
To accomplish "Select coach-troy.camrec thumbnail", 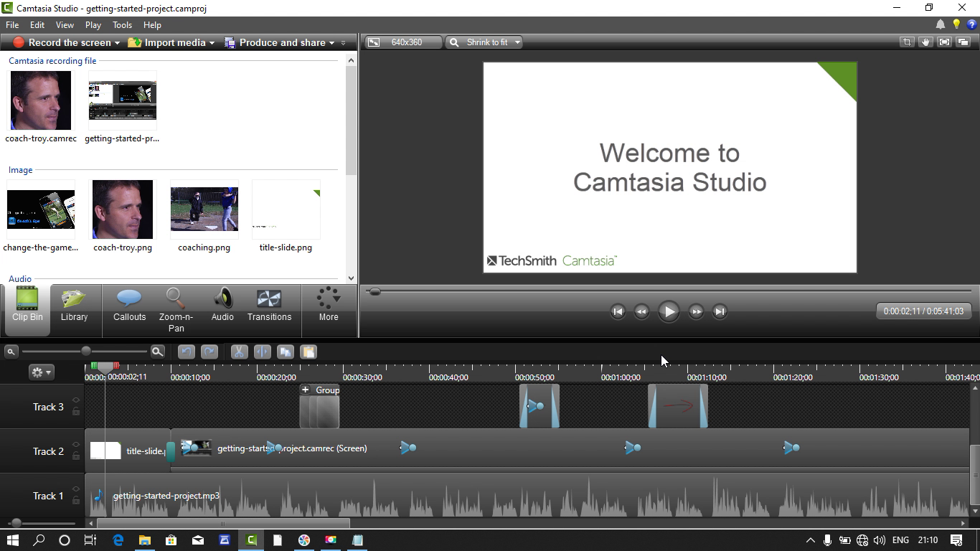I will [x=41, y=100].
